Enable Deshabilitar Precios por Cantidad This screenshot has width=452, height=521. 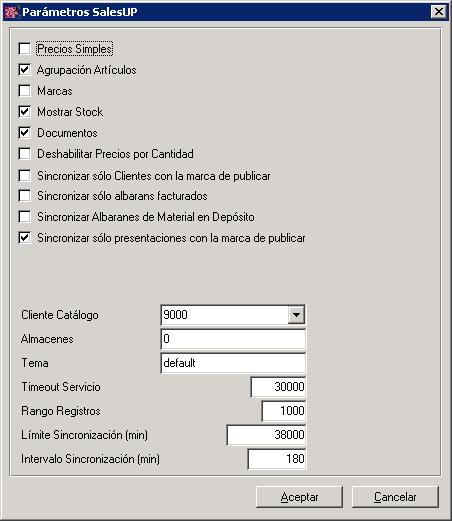tap(25, 154)
